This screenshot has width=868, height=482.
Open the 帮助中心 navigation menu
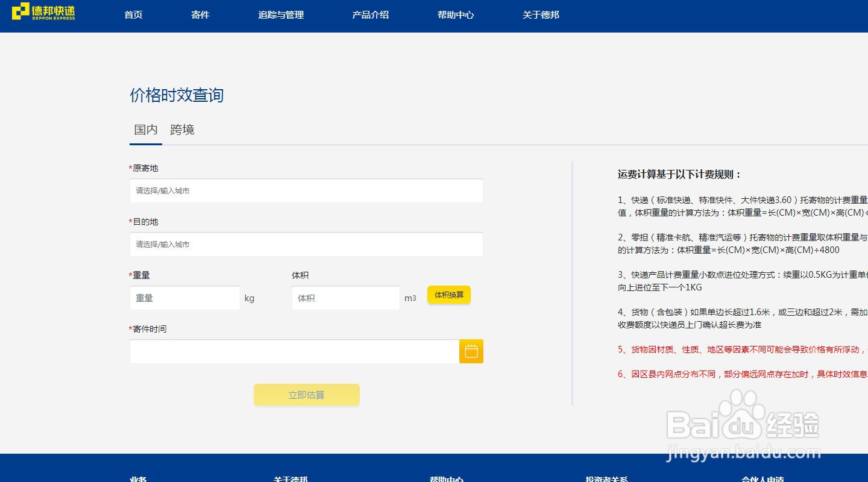(455, 15)
